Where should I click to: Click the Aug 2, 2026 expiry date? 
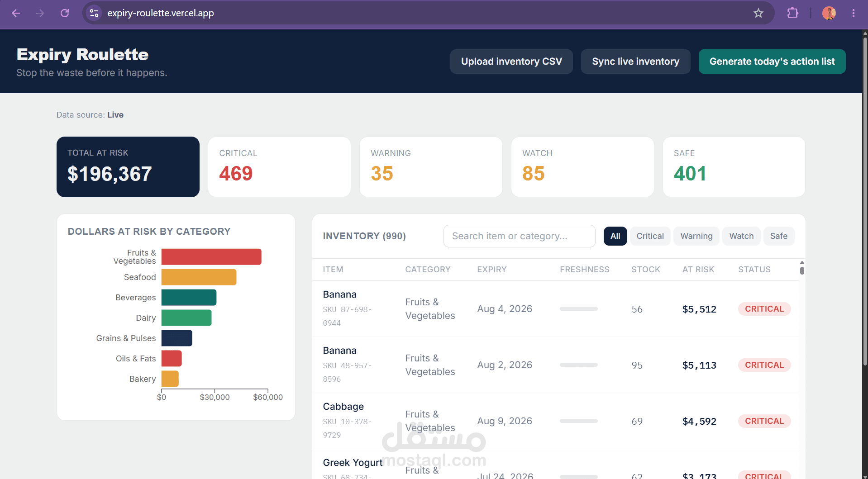pyautogui.click(x=505, y=365)
